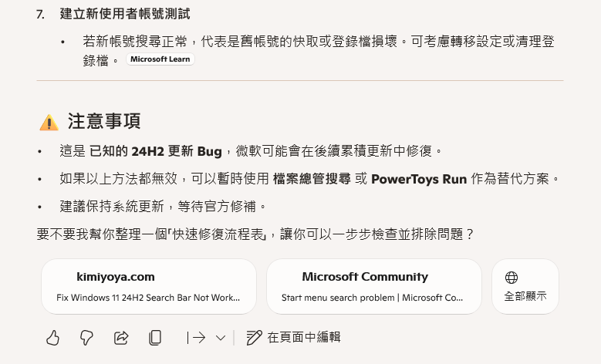Click the 注意事項 heading text

coord(104,121)
